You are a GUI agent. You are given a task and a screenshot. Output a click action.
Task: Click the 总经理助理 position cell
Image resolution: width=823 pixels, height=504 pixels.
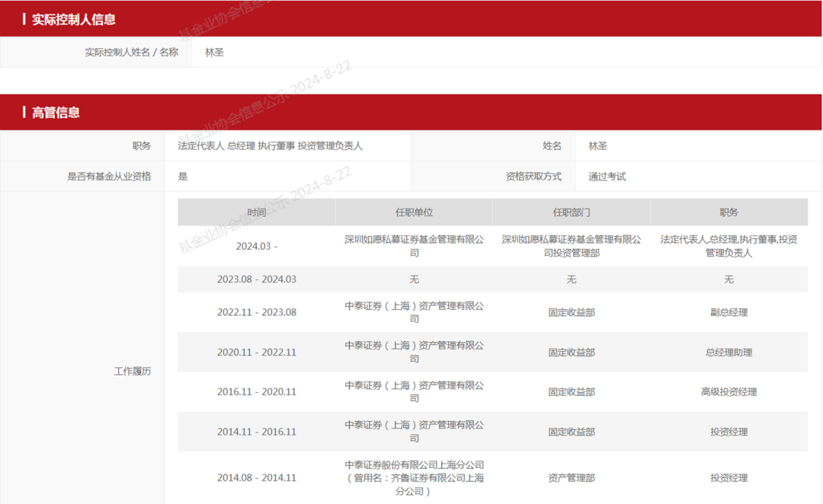coord(730,352)
